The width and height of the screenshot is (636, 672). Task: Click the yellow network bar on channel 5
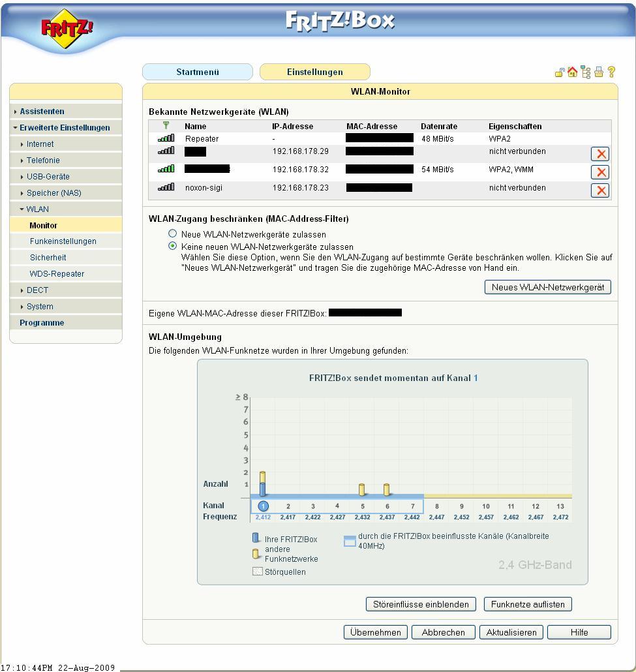click(x=362, y=489)
